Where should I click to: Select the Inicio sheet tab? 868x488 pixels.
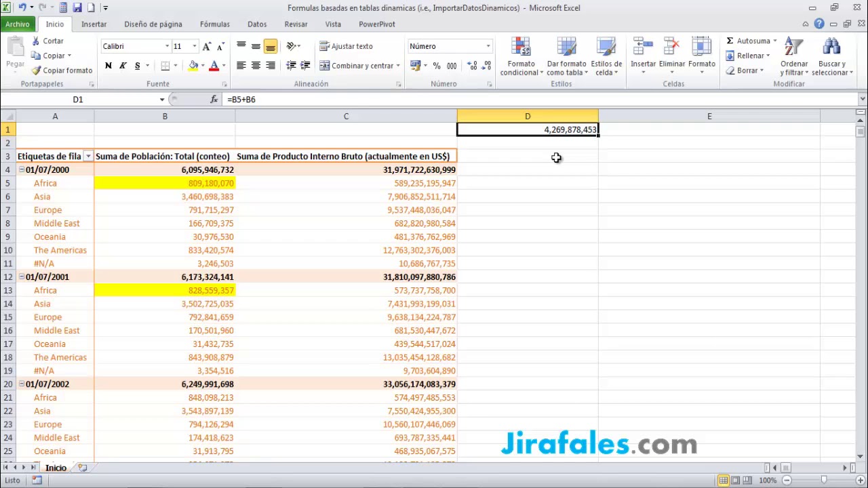pos(56,468)
